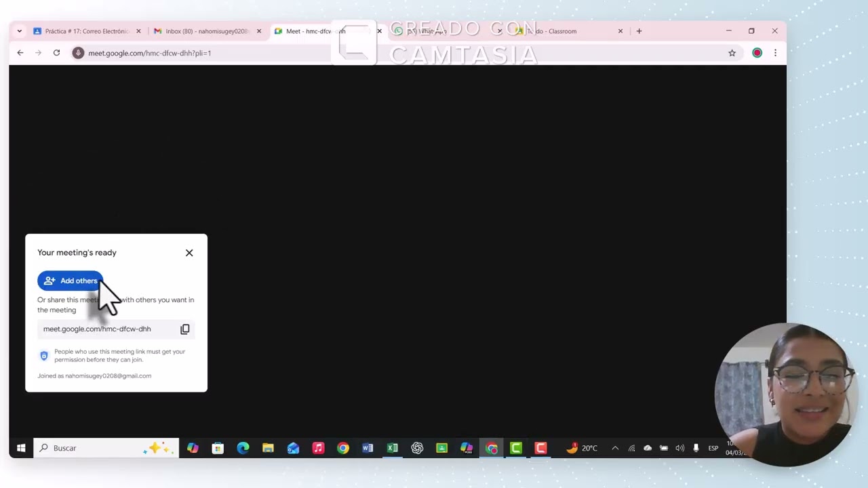Close the Classroom tab
868x488 pixels.
(x=620, y=31)
